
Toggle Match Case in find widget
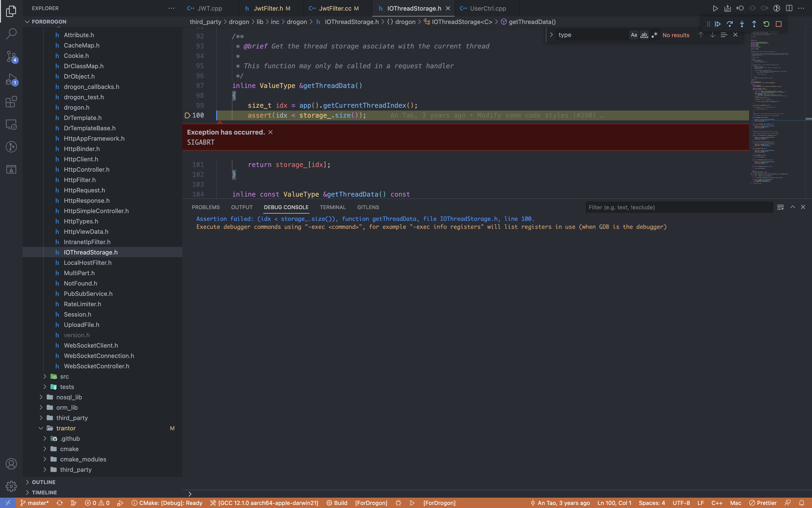[634, 35]
